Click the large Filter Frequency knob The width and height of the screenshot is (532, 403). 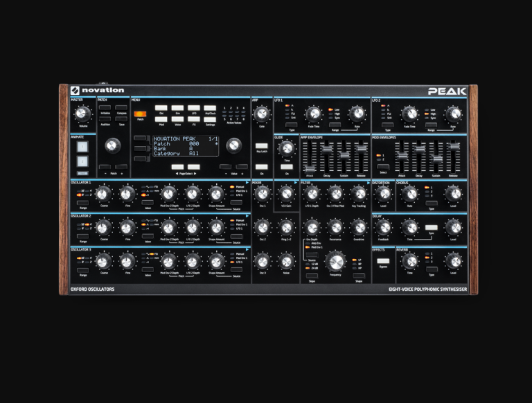[335, 261]
